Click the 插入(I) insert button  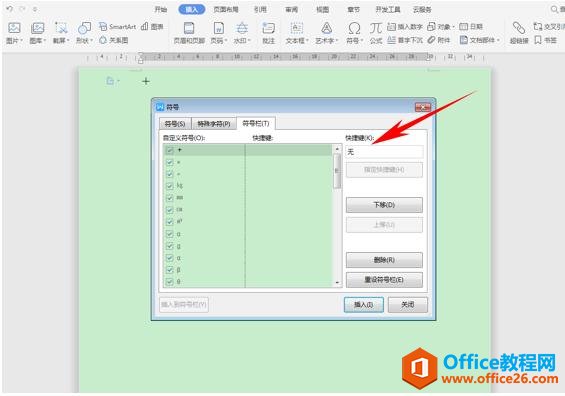364,305
